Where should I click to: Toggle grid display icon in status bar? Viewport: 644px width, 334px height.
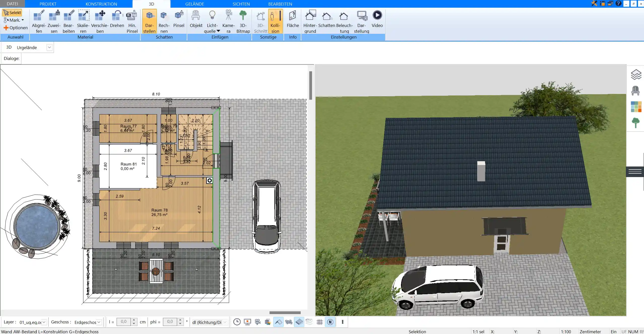320,322
